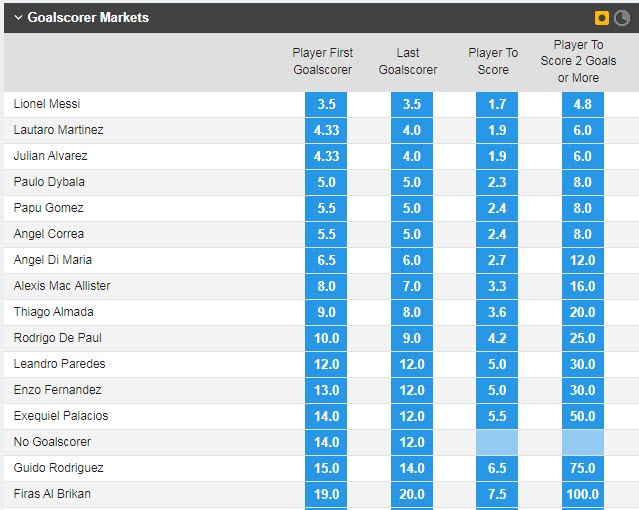Select Papu Gomez first goalscorer odds 5.5

(325, 208)
